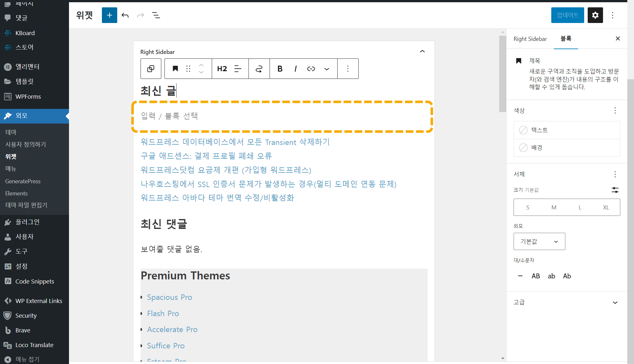Click the empty 입력 / 블록 선택 placeholder
The height and width of the screenshot is (364, 634).
(282, 116)
